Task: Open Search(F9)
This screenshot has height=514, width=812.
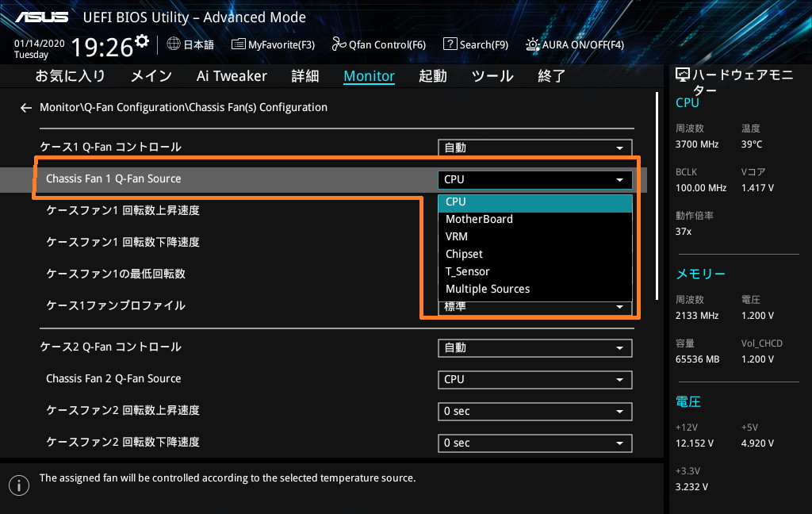Action: pyautogui.click(x=476, y=44)
